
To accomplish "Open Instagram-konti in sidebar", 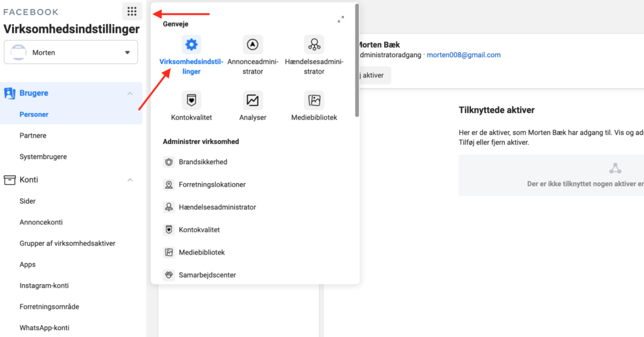I will tap(44, 285).
